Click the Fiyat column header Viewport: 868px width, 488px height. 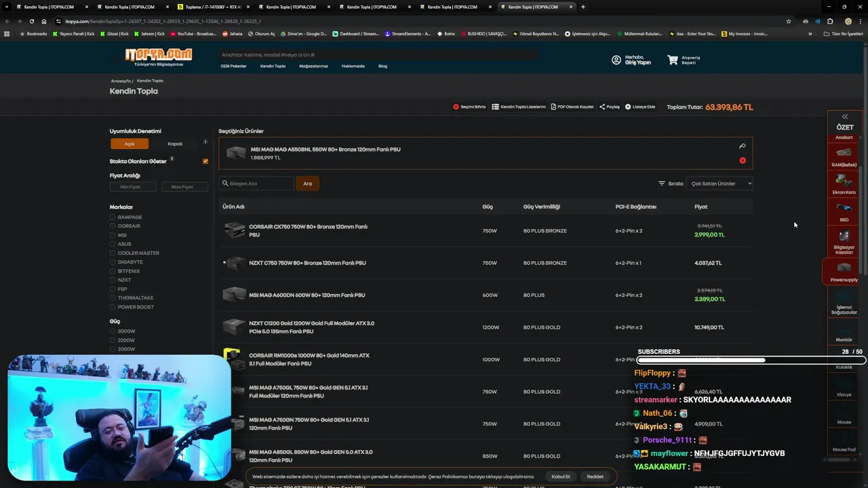[x=701, y=207]
